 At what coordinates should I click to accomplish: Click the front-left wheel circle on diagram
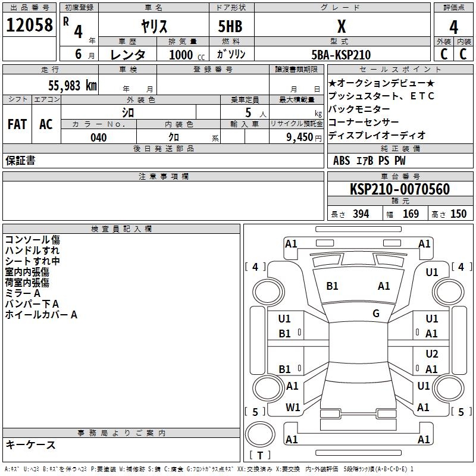point(268,292)
